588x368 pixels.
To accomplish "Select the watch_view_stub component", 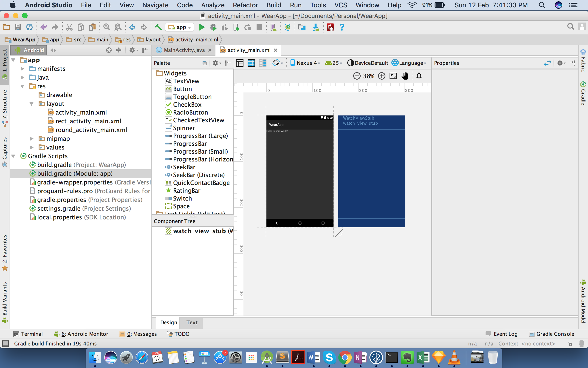I will pos(199,231).
